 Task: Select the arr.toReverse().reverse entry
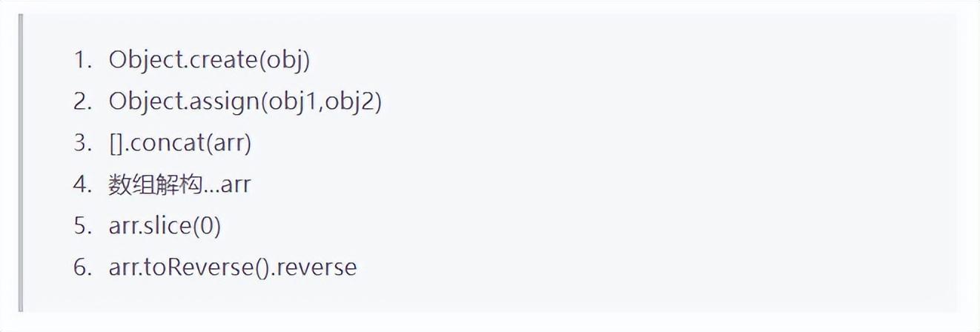pyautogui.click(x=232, y=266)
